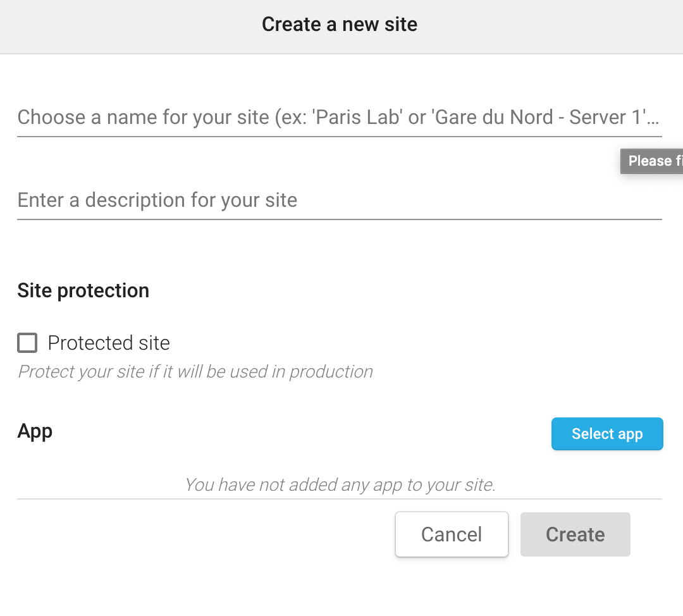Click the gray dialog header bar
Viewport: 683px width, 616px height.
coord(126,27)
